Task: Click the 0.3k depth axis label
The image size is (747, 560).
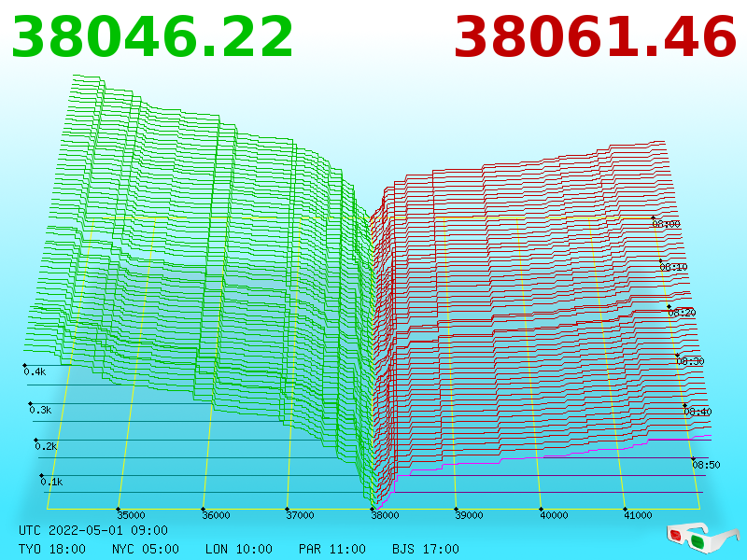Action: point(40,410)
